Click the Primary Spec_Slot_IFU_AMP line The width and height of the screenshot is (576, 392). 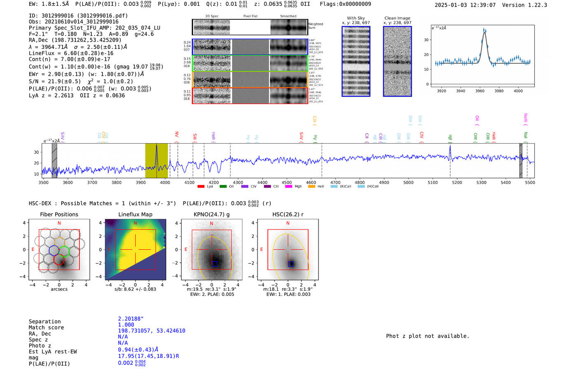(x=95, y=28)
